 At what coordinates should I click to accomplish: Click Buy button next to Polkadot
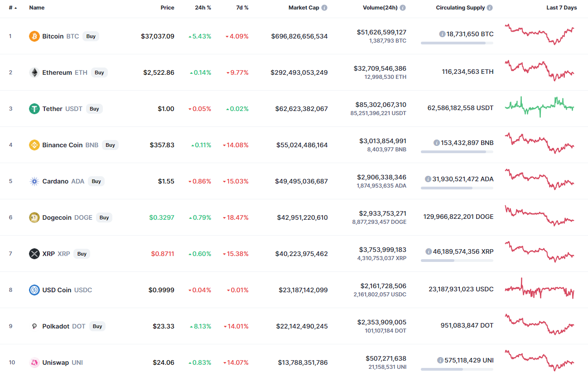click(x=97, y=326)
